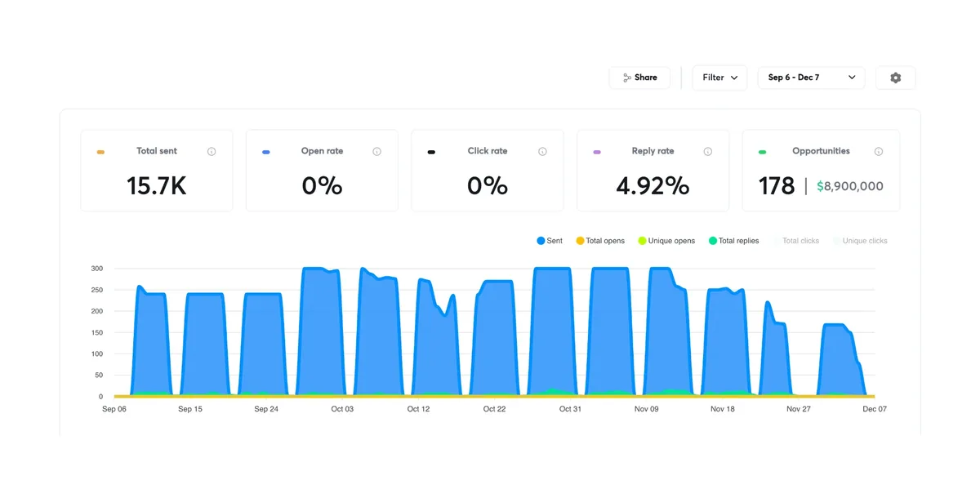Viewport: 980px width, 489px height.
Task: Click the Nov 09 x-axis label
Action: pyautogui.click(x=647, y=409)
